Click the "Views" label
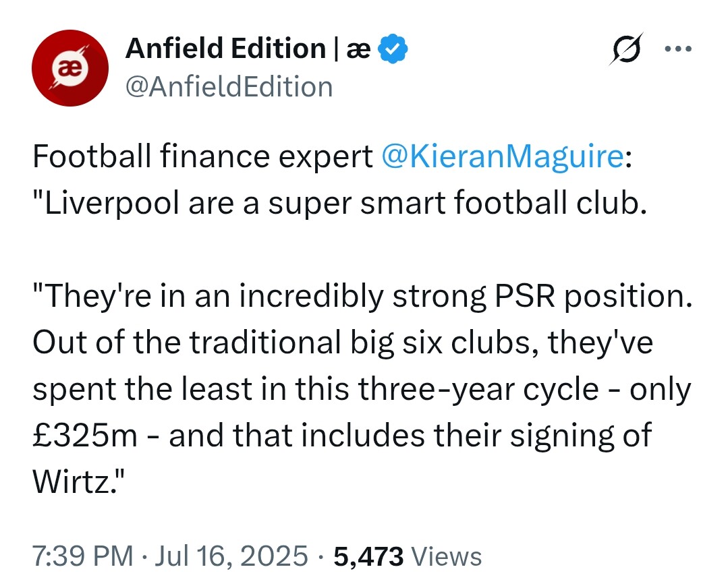Screen dimensions: 728x588 click(446, 556)
